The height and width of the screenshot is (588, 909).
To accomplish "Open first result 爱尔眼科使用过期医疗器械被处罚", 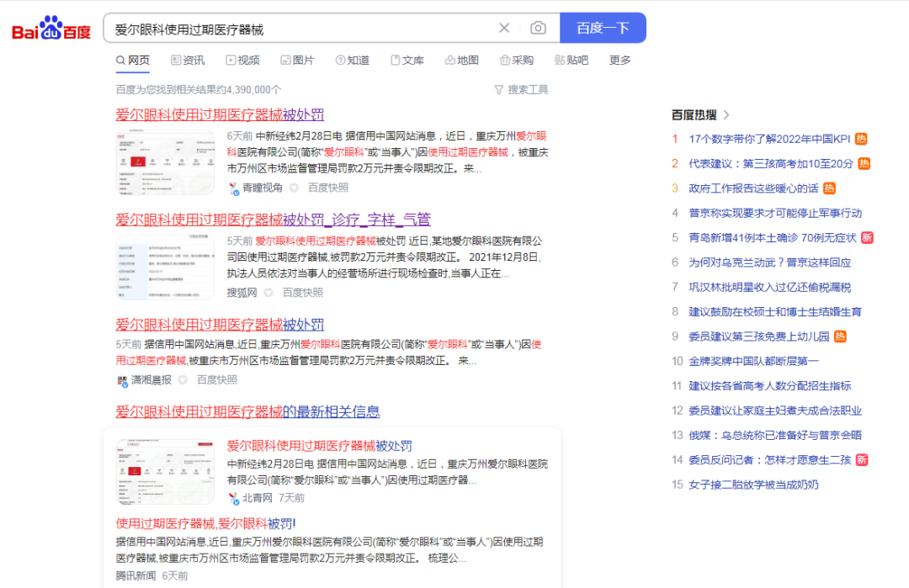I will [220, 115].
